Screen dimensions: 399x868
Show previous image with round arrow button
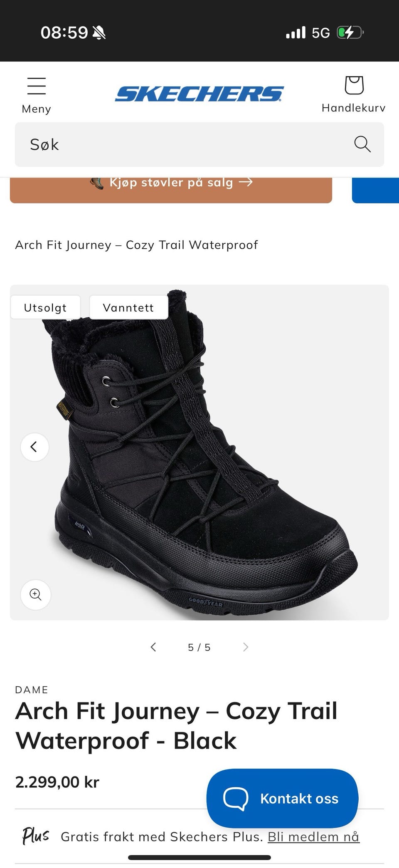pyautogui.click(x=35, y=447)
